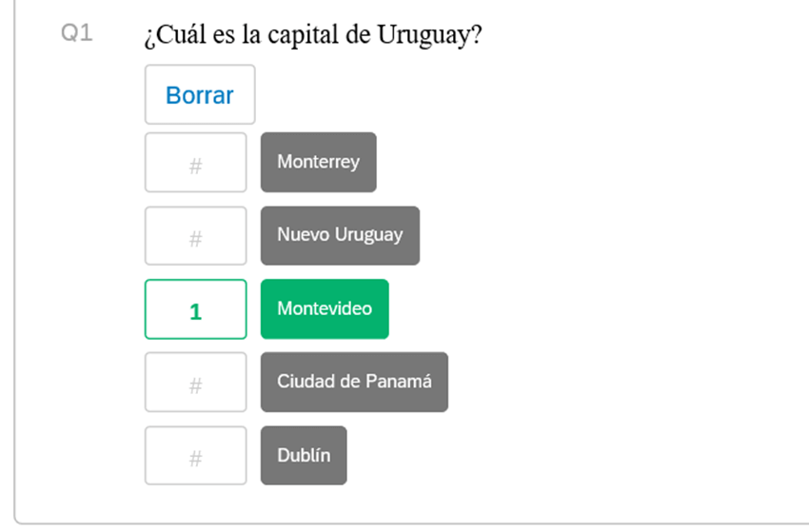Image resolution: width=809 pixels, height=532 pixels.
Task: Select the Monterrey answer option
Action: (318, 162)
